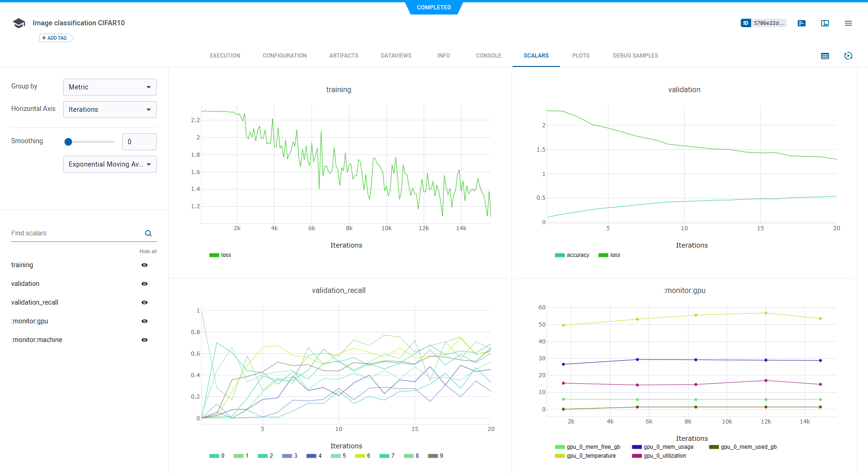This screenshot has width=868, height=475.
Task: Hide the training scalar graph
Action: click(x=145, y=265)
